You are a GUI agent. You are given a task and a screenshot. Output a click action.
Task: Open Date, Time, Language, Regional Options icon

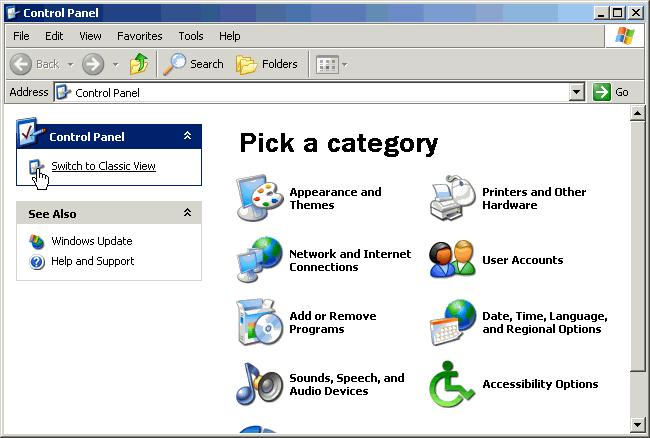452,322
